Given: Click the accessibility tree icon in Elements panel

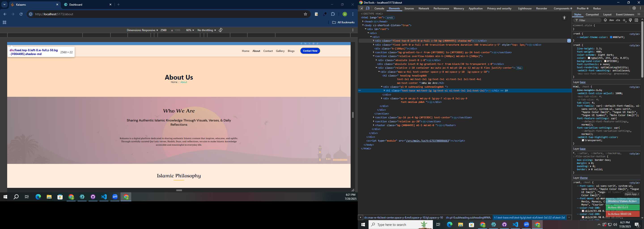Looking at the screenshot, I should pos(564,17).
